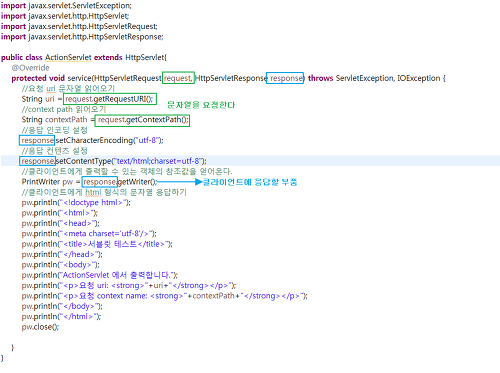Click the ActionServlet class name in declaration
Screen dimensions: 500x373
click(x=68, y=57)
